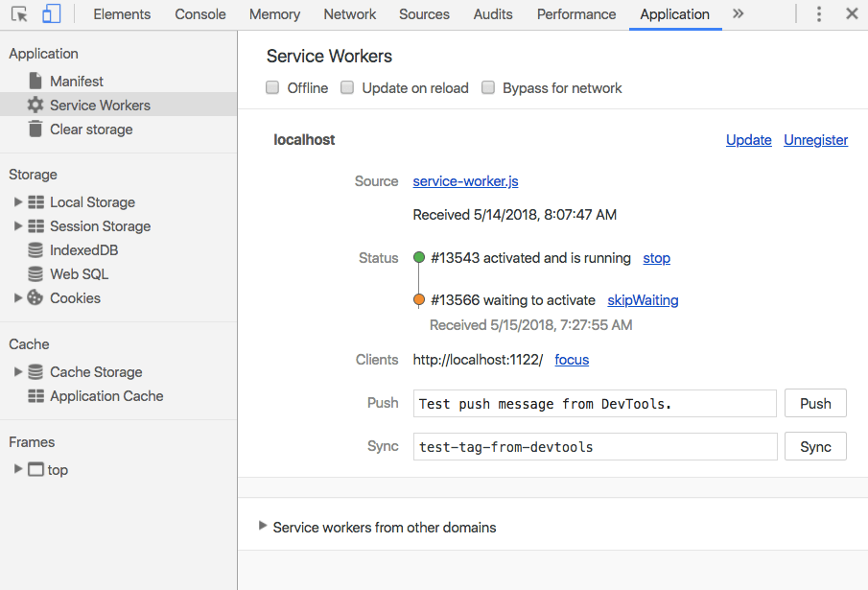Click the Push button
The height and width of the screenshot is (590, 868).
click(x=815, y=404)
